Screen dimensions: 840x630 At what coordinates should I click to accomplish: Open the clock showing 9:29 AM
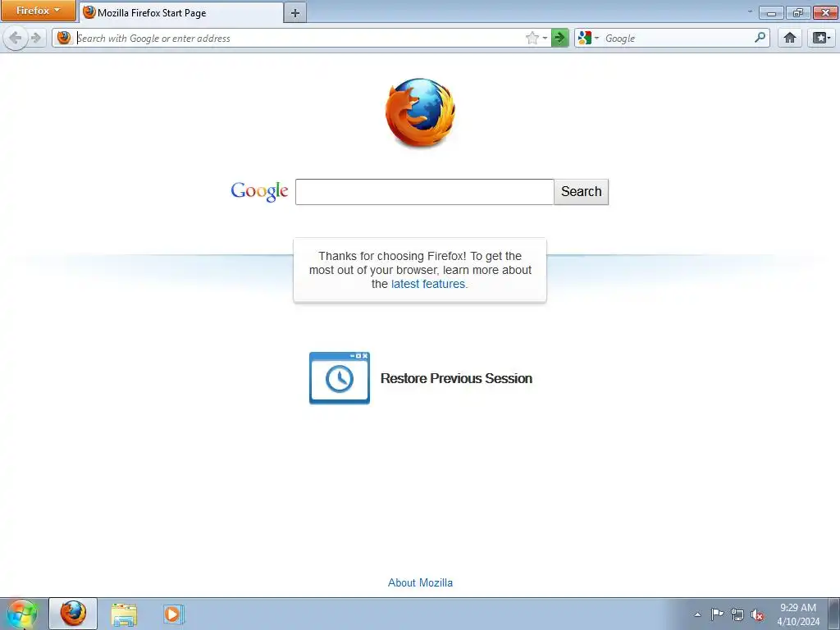point(798,614)
